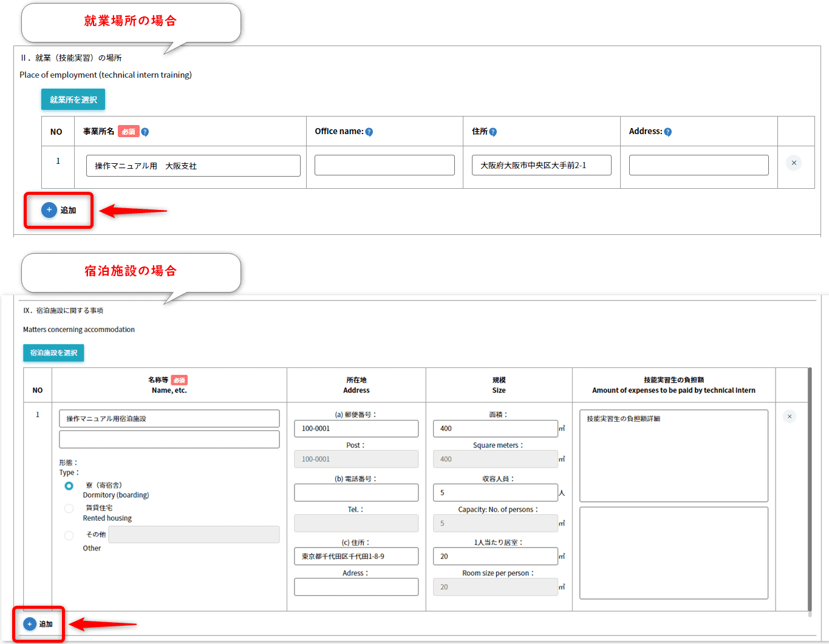Click help icon next to 事業所名
This screenshot has width=829, height=644.
[x=145, y=132]
